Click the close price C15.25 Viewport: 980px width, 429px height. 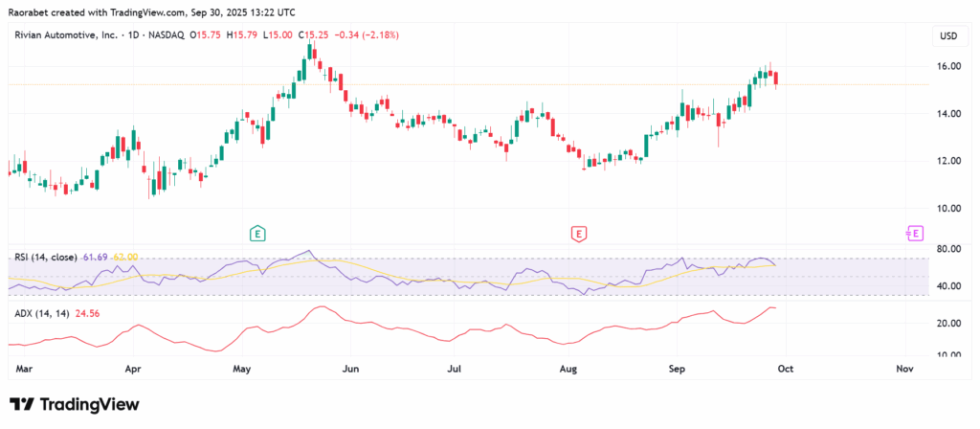314,35
